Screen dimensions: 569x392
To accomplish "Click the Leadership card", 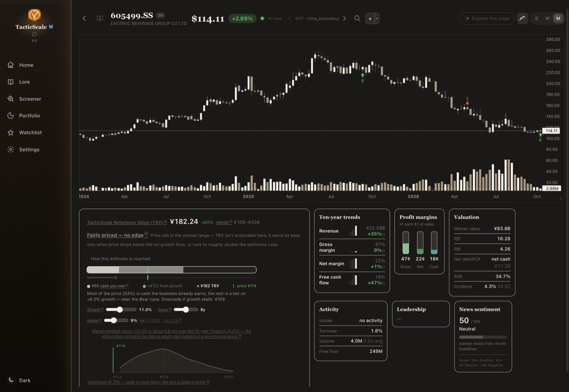I will click(421, 314).
